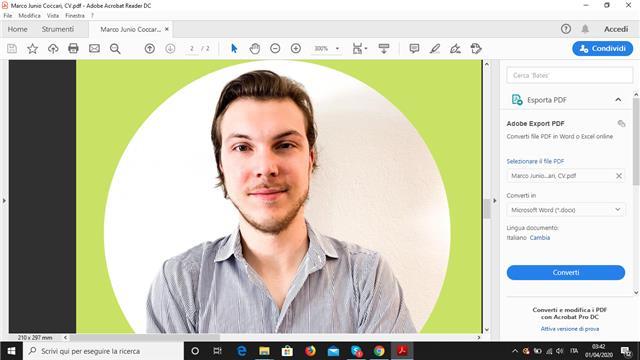Click the tools search field
Screen dimensions: 640x360
click(569, 76)
